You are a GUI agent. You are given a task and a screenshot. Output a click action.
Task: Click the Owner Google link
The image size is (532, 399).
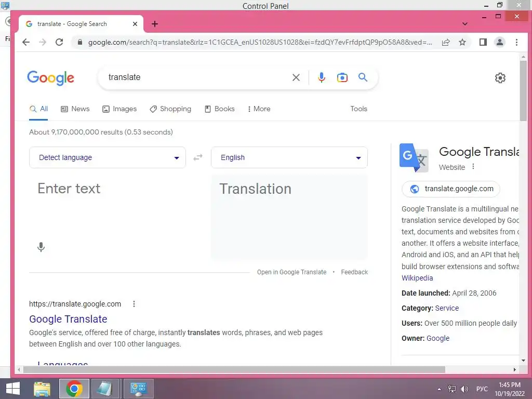437,338
